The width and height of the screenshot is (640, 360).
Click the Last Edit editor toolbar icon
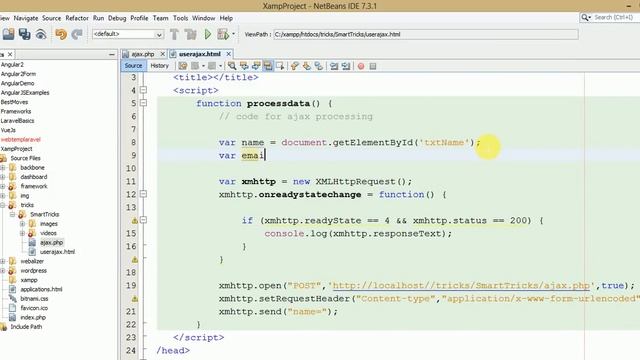(182, 66)
